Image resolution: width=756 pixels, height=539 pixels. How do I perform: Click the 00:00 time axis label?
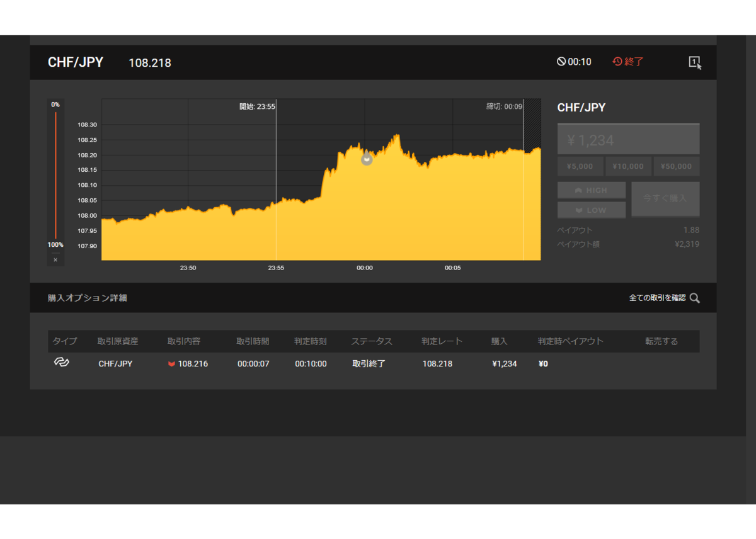tap(365, 268)
